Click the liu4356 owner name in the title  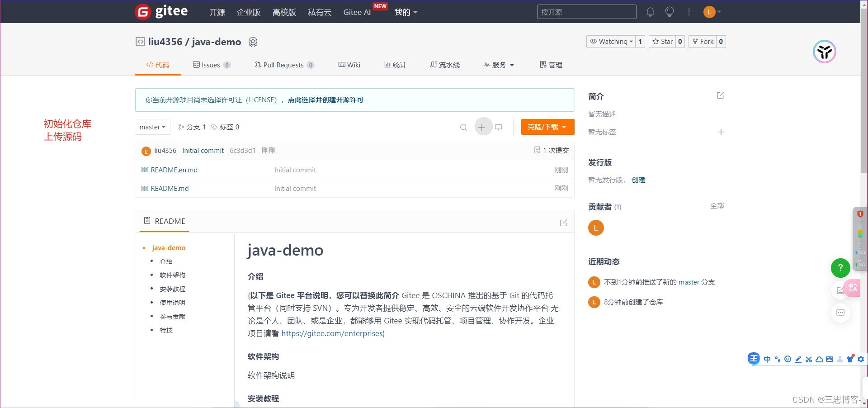(x=165, y=42)
